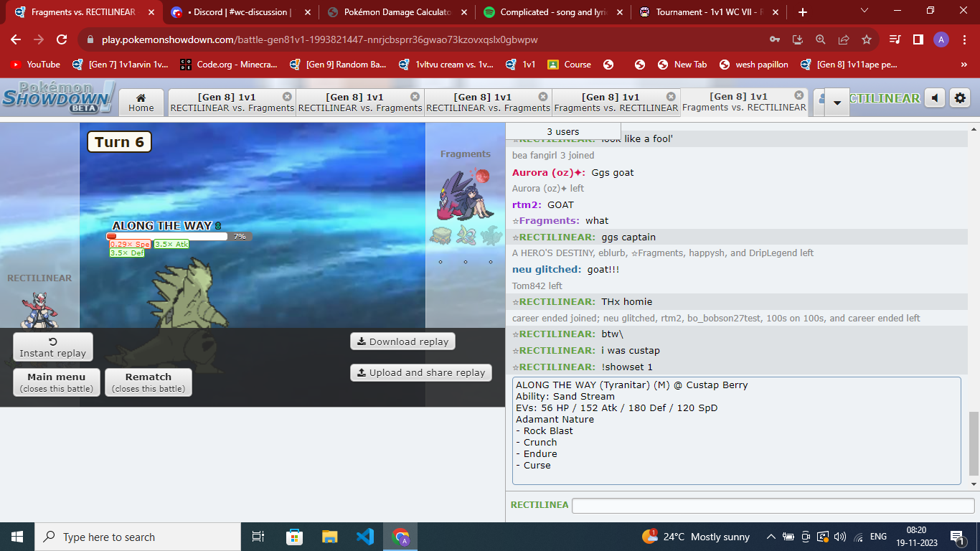Viewport: 980px width, 551px height.
Task: Open the notification center icon
Action: (x=956, y=537)
